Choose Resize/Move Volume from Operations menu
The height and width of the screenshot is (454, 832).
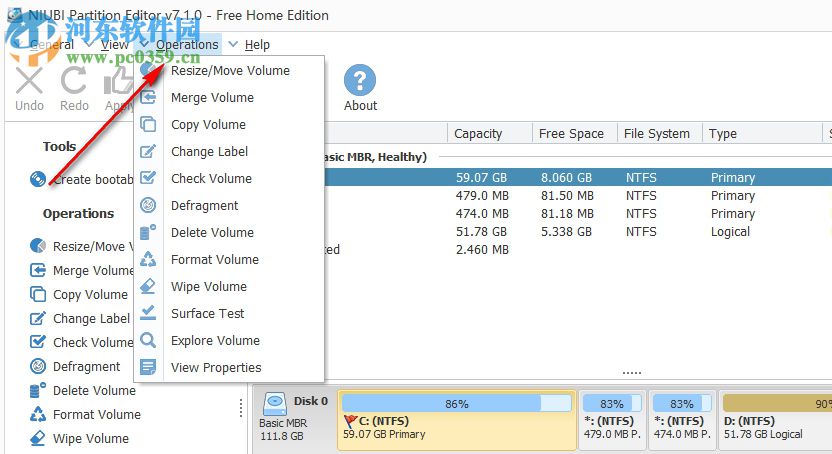pyautogui.click(x=230, y=71)
